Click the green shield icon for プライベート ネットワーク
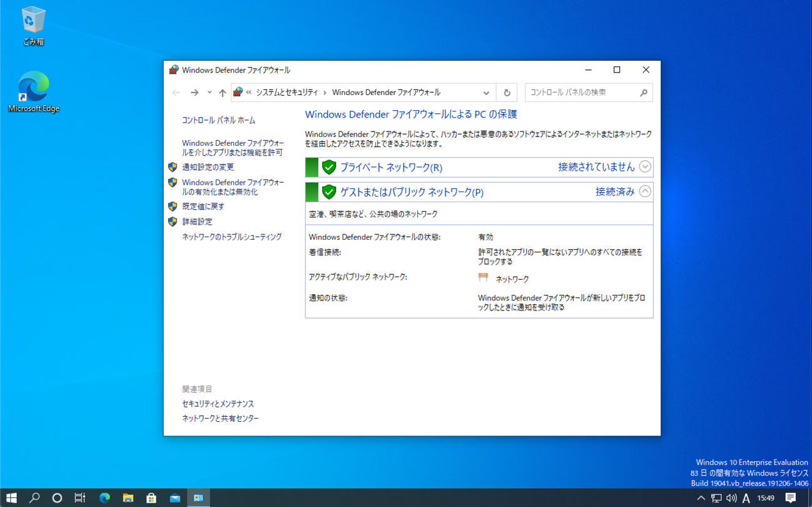Viewport: 812px width, 507px height. pyautogui.click(x=329, y=167)
